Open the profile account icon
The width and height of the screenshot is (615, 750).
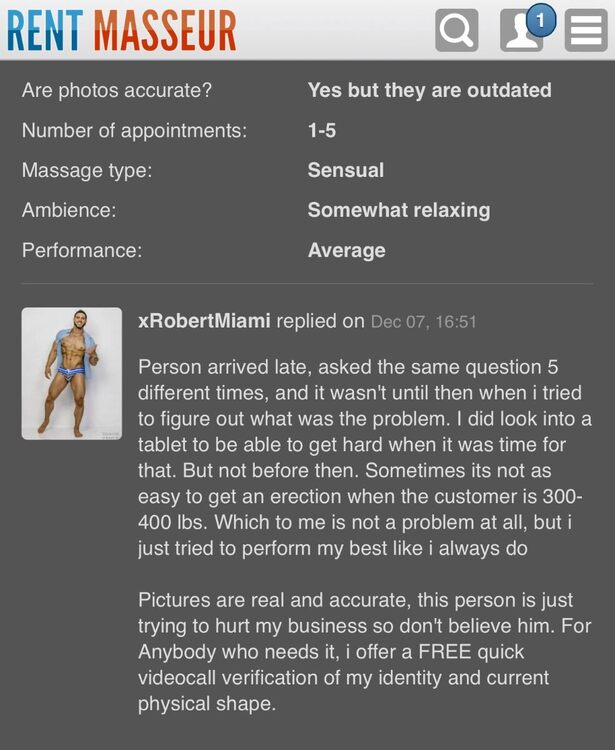tap(520, 33)
